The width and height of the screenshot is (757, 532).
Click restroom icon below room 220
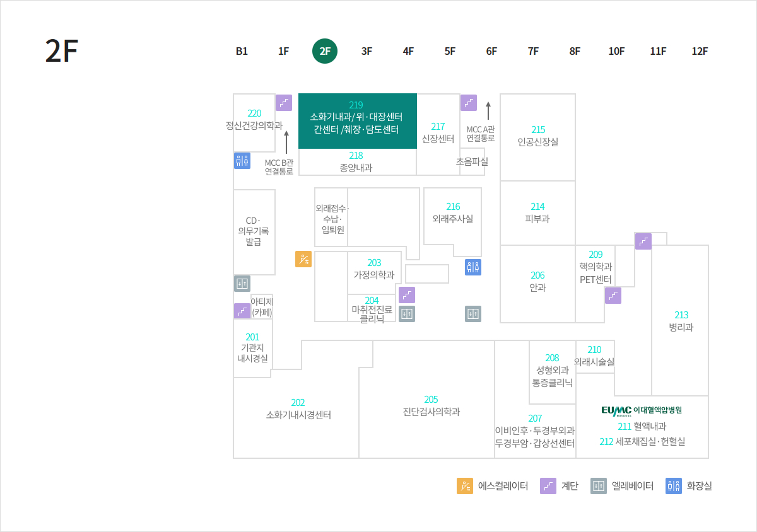point(242,160)
